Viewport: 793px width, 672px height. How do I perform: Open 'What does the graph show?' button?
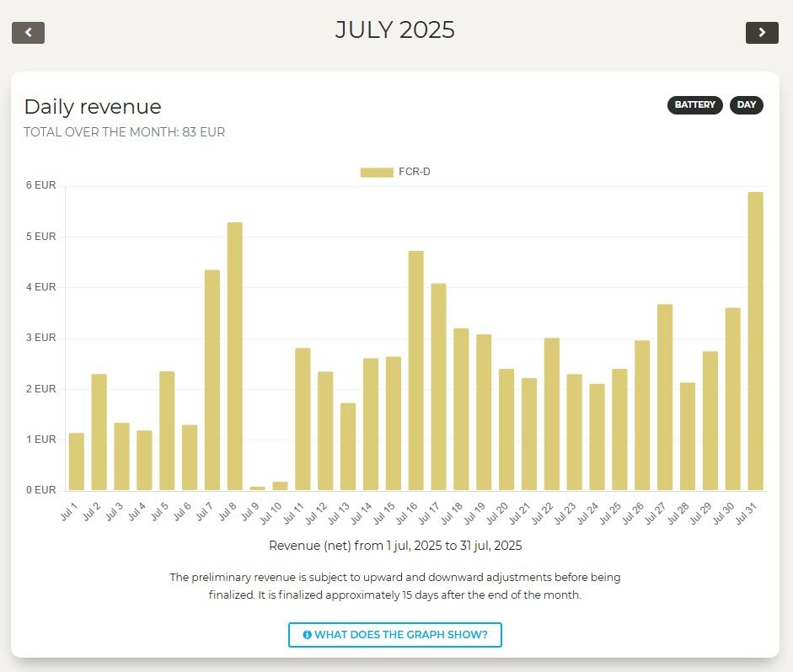coord(394,635)
